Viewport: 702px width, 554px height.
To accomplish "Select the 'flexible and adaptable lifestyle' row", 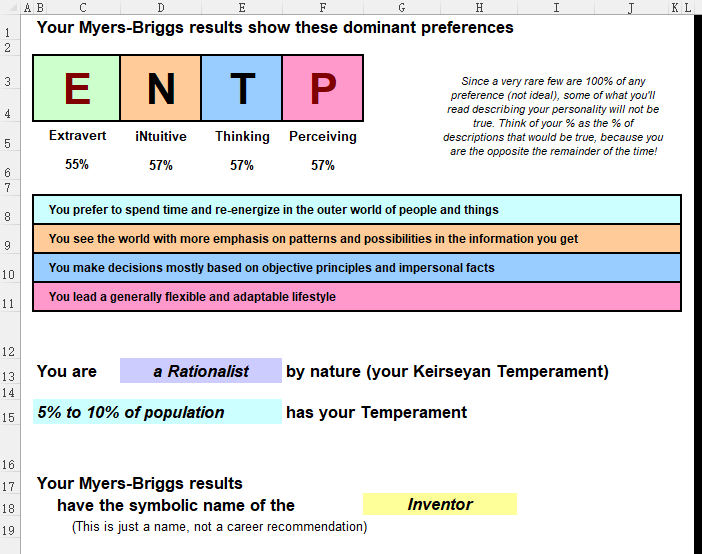I will 357,296.
